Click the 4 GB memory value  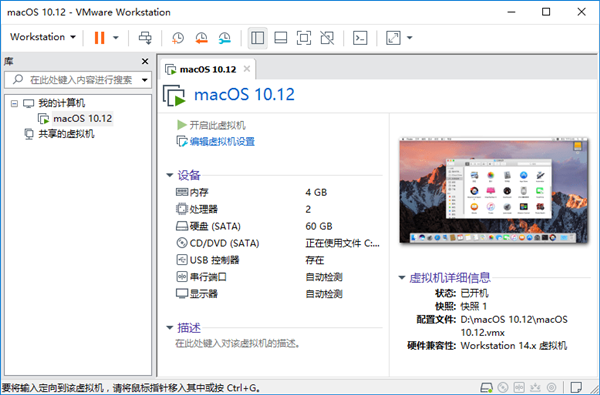316,192
